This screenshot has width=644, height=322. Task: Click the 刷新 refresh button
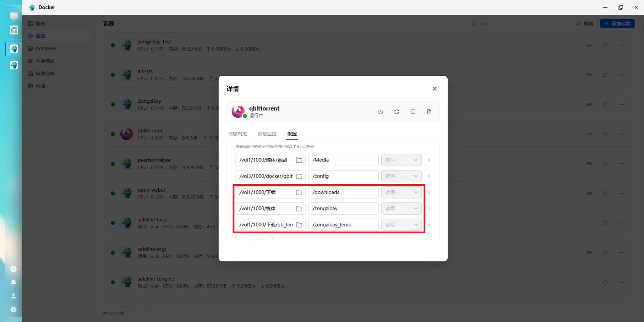click(x=584, y=24)
